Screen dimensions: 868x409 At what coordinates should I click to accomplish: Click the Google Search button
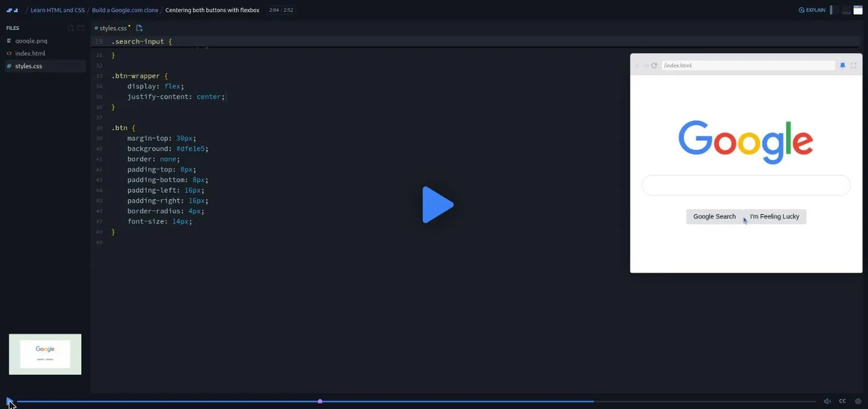click(x=714, y=216)
